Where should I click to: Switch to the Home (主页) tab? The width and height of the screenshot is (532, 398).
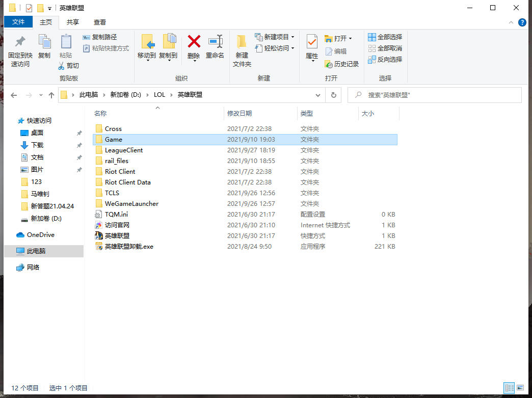(46, 22)
